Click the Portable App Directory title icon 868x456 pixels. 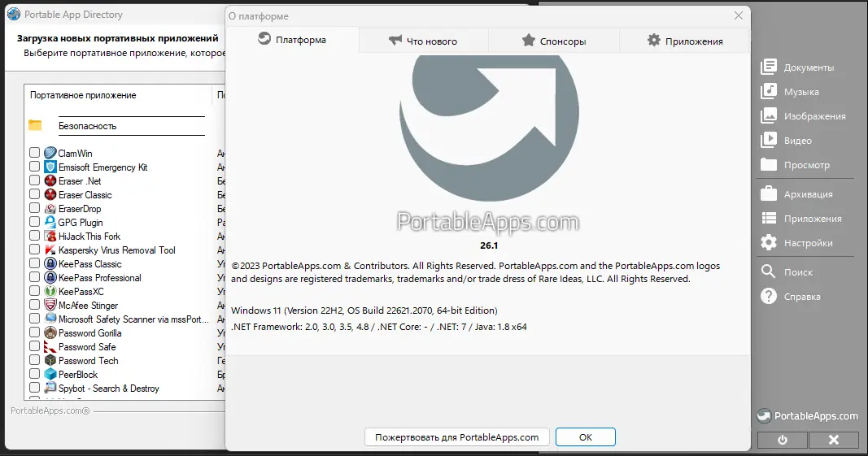pos(14,15)
